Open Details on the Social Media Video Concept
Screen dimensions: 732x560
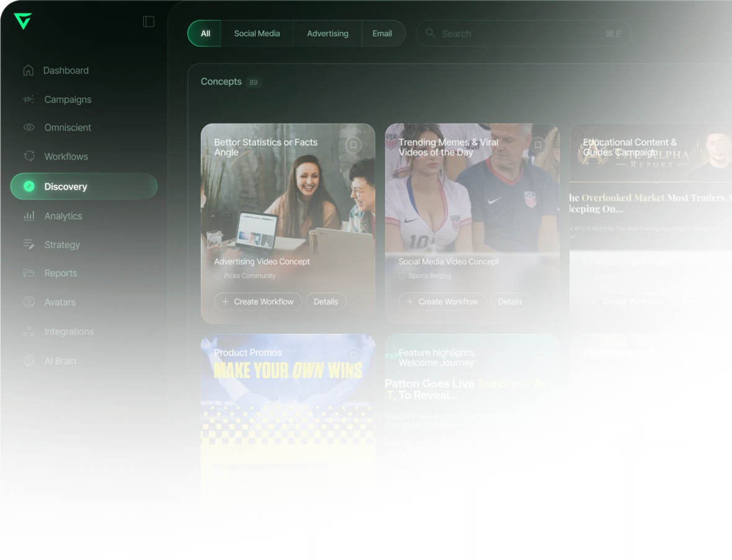point(509,302)
